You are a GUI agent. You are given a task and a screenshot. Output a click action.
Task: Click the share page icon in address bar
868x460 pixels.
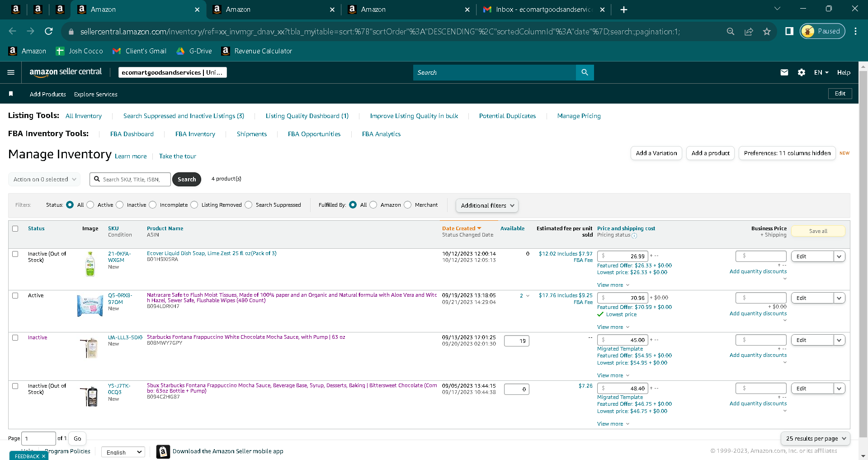click(749, 31)
